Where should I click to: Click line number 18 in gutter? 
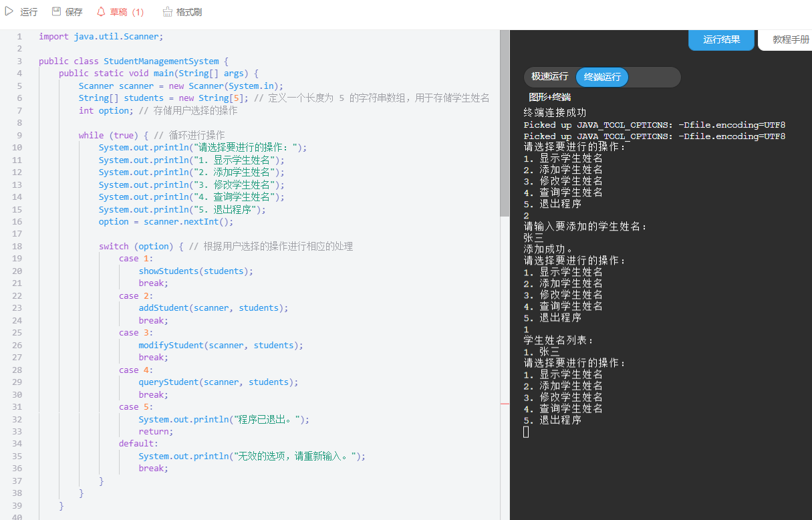pyautogui.click(x=17, y=246)
